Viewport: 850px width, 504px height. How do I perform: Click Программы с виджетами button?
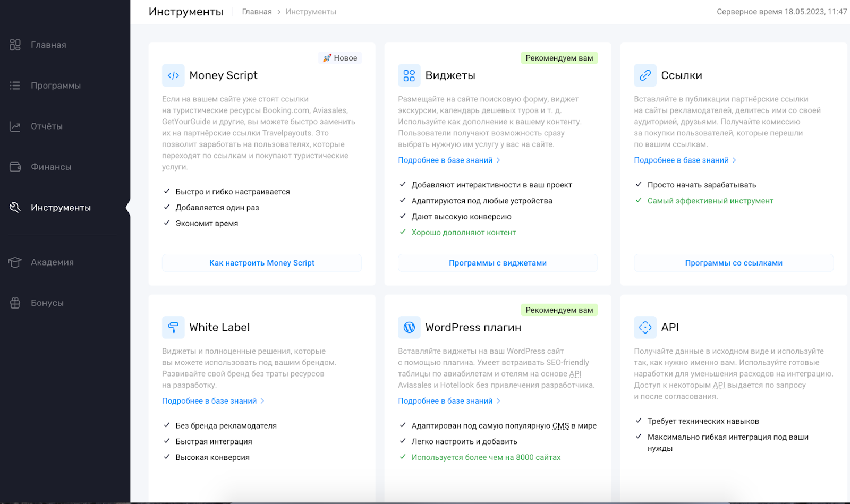tap(498, 263)
